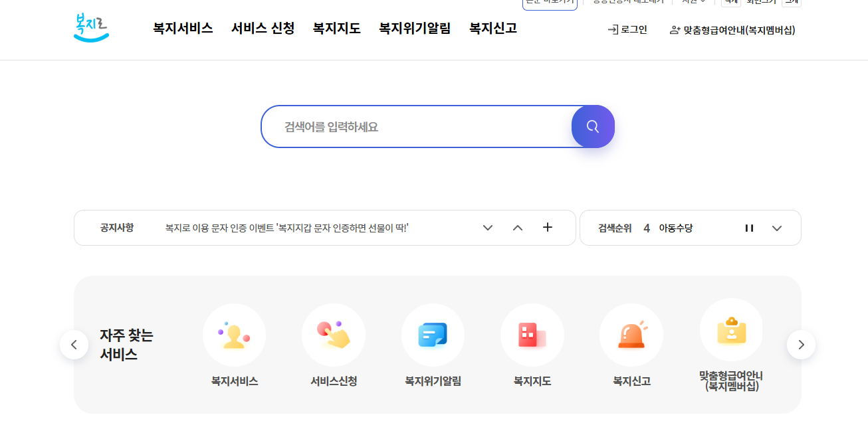Viewport: 868px width, 429px height.
Task: Click the 복지로 logo
Action: click(91, 28)
